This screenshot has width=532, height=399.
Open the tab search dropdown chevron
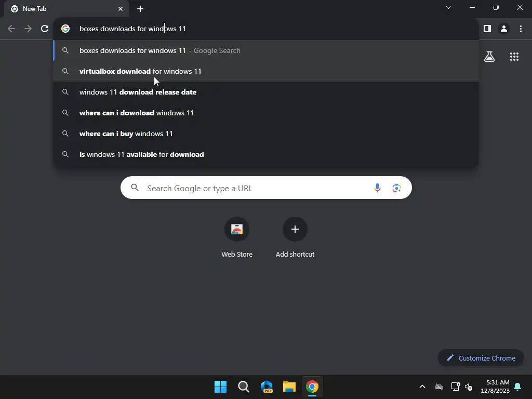(x=448, y=7)
